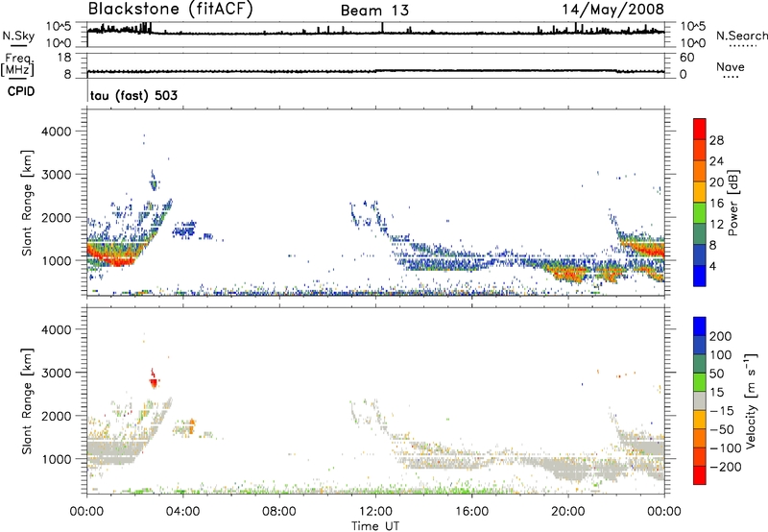The height and width of the screenshot is (532, 768).
Task: Click the "Beam 13" heading
Action: point(374,11)
